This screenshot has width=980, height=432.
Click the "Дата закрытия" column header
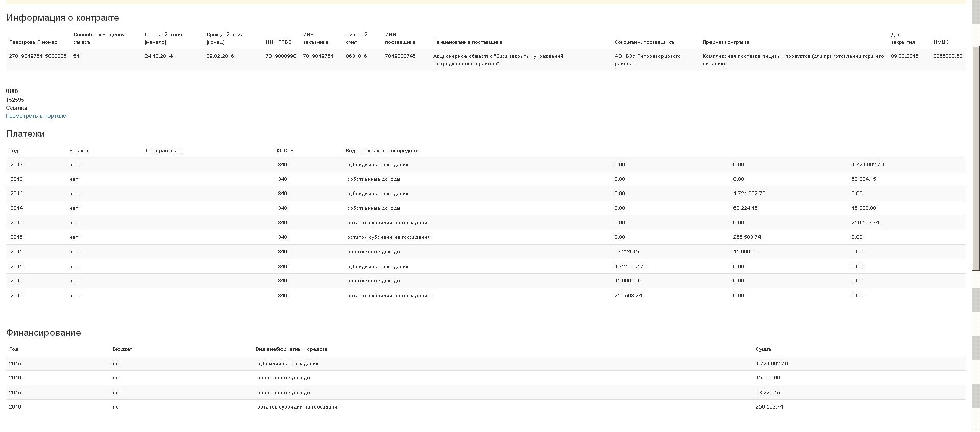(x=902, y=38)
